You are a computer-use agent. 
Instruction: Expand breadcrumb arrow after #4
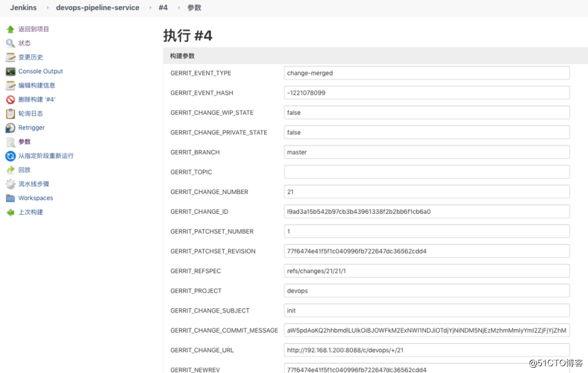pos(179,8)
